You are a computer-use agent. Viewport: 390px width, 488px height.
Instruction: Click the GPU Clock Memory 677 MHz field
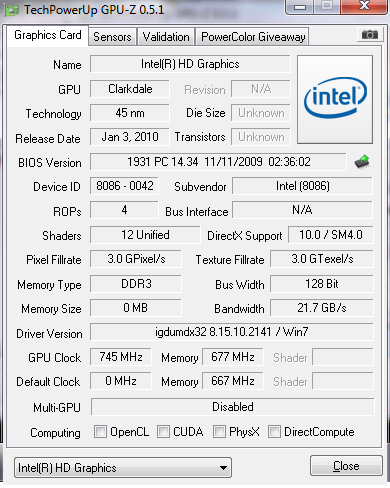click(232, 357)
